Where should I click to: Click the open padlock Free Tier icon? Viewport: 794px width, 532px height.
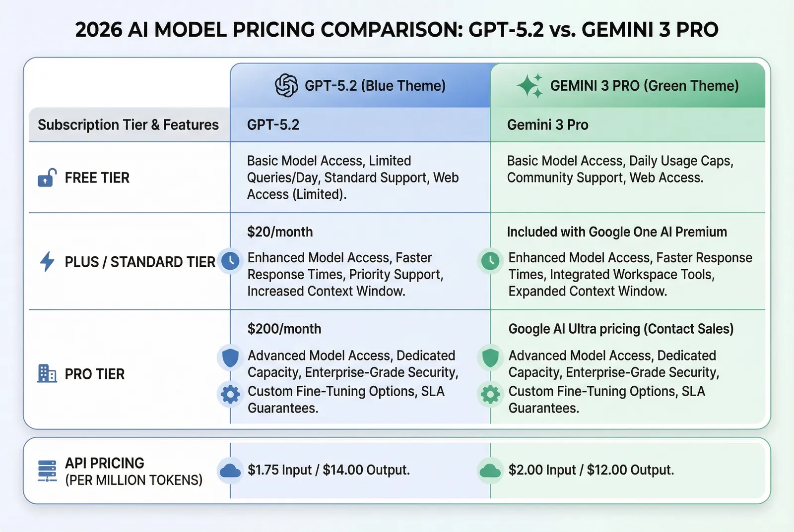pos(47,177)
